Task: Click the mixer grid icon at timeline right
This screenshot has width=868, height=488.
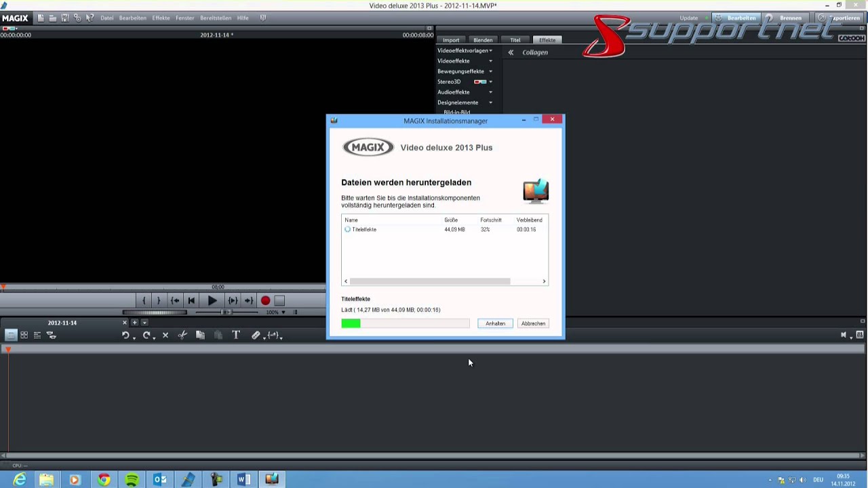Action: (860, 335)
